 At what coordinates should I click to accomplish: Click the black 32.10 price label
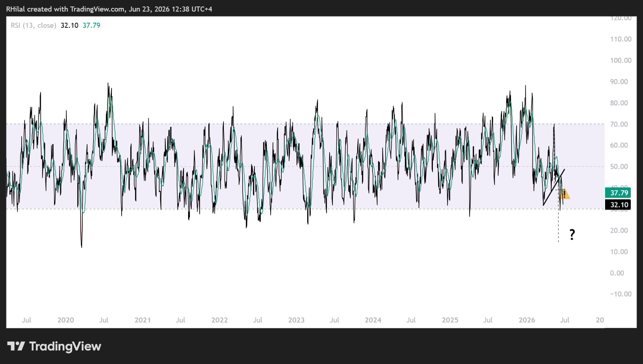618,205
